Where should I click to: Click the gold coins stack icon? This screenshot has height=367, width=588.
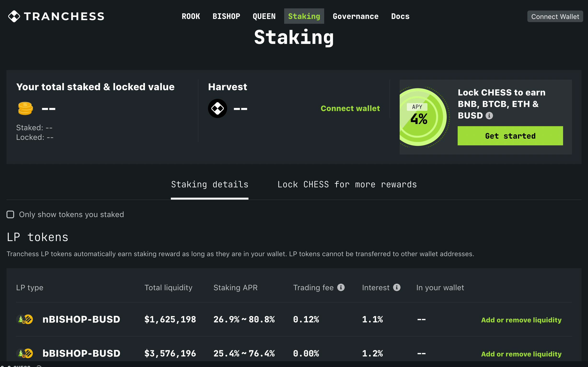25,108
